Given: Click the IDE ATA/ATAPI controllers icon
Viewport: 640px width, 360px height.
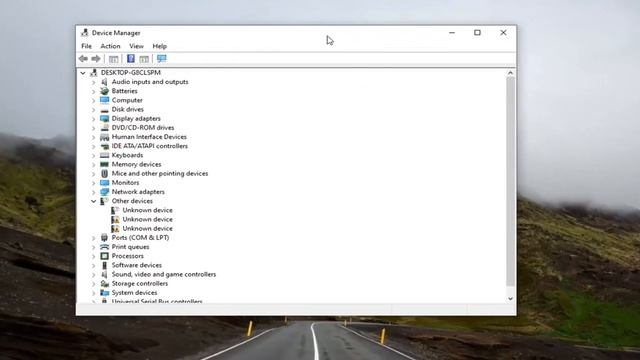Looking at the screenshot, I should click(x=104, y=146).
